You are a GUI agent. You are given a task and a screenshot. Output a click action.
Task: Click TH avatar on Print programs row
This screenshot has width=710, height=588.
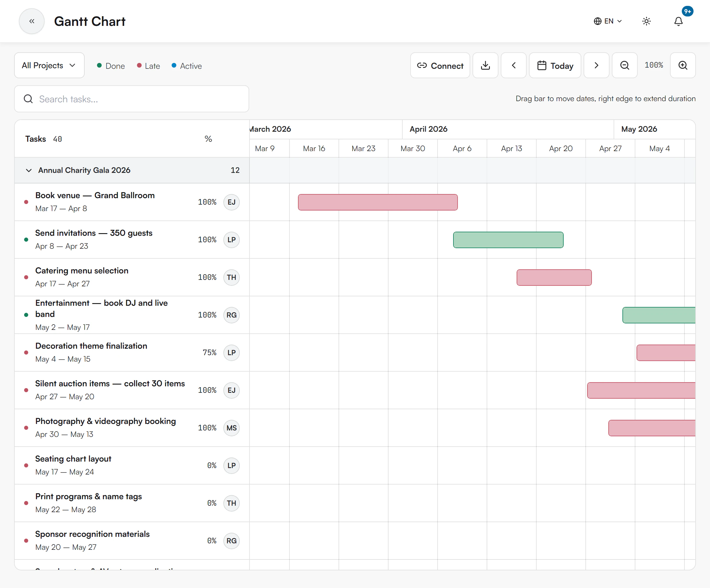[x=232, y=503]
